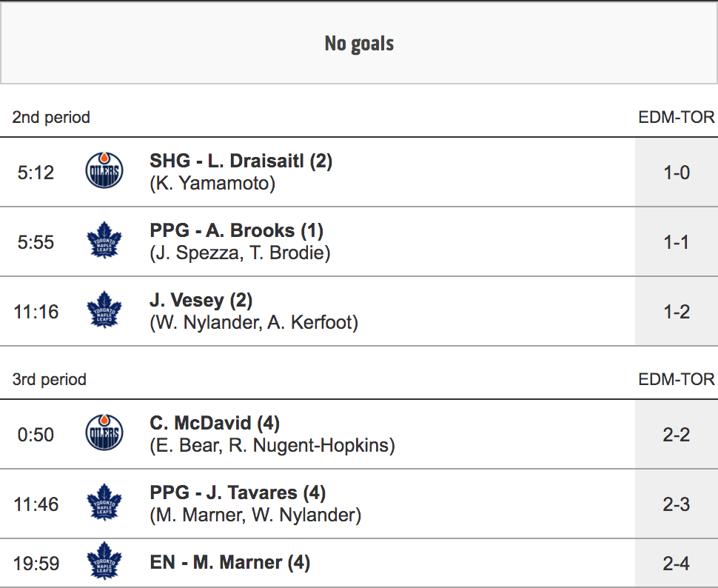The height and width of the screenshot is (588, 718).
Task: Click the 1-0 score cell
Action: click(x=676, y=172)
